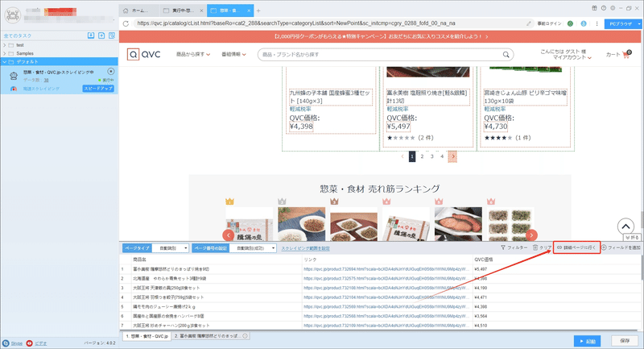This screenshot has height=349, width=644.
Task: Click the salmon fillet ranking thumbnail
Action: pos(458,224)
